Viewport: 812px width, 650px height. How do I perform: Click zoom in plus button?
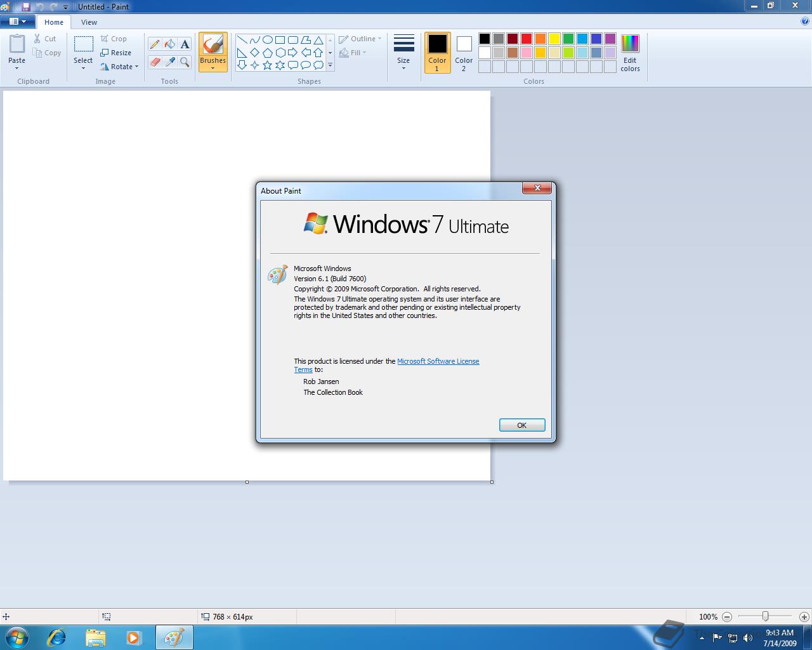(804, 616)
